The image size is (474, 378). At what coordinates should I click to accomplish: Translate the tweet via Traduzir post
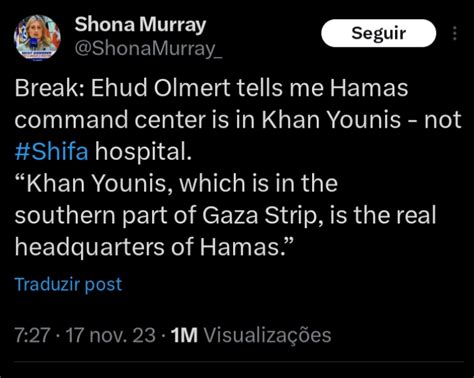(x=69, y=284)
